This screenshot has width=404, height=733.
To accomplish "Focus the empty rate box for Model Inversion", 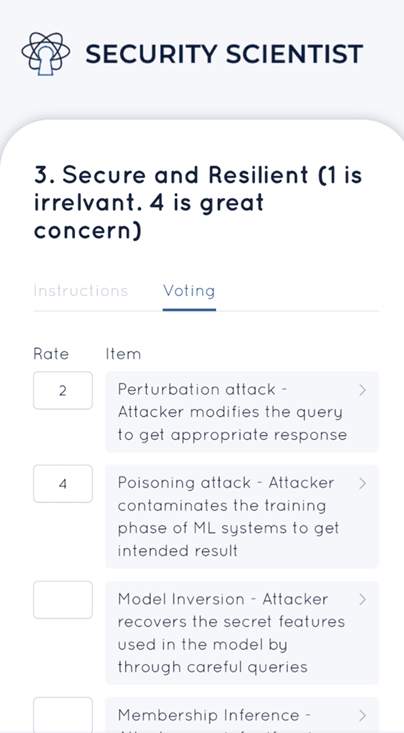I will coord(63,600).
